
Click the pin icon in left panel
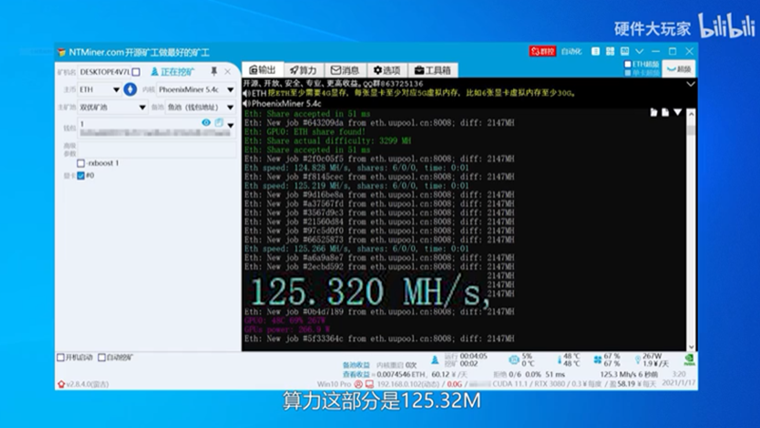tap(214, 72)
